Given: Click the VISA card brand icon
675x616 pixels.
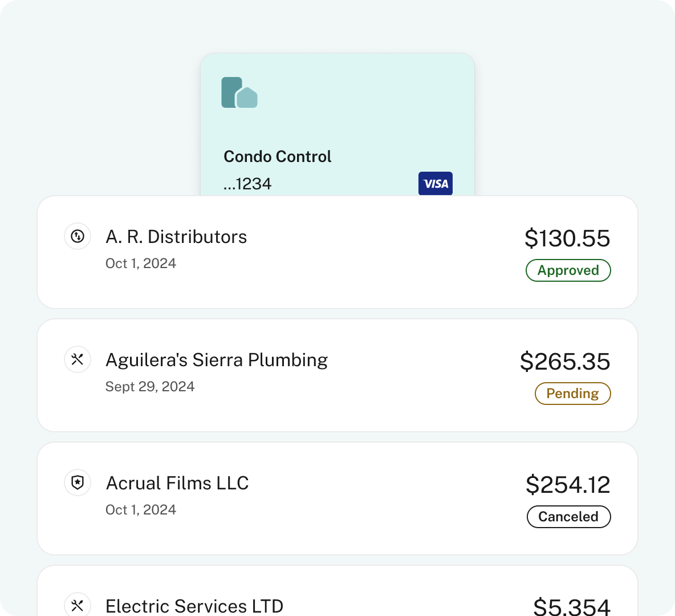Looking at the screenshot, I should pyautogui.click(x=436, y=184).
